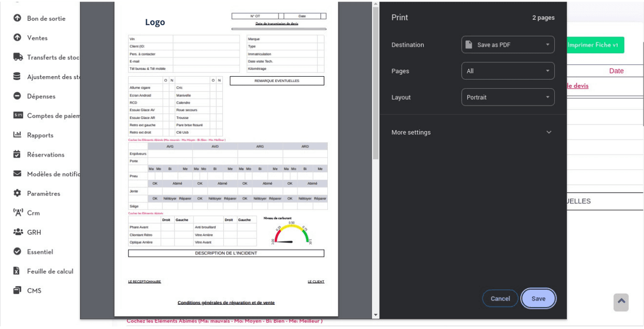The width and height of the screenshot is (644, 329).
Task: Open Réservations in sidebar
Action: click(46, 155)
